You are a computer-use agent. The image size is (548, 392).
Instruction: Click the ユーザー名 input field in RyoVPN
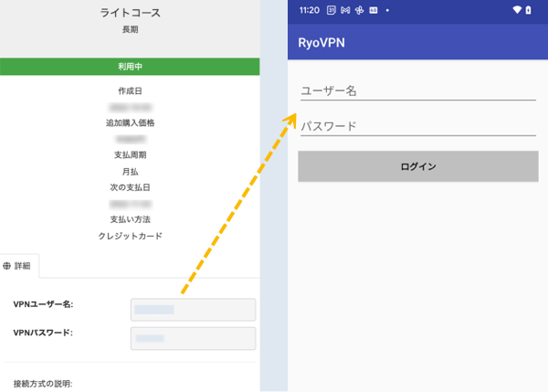pyautogui.click(x=418, y=91)
